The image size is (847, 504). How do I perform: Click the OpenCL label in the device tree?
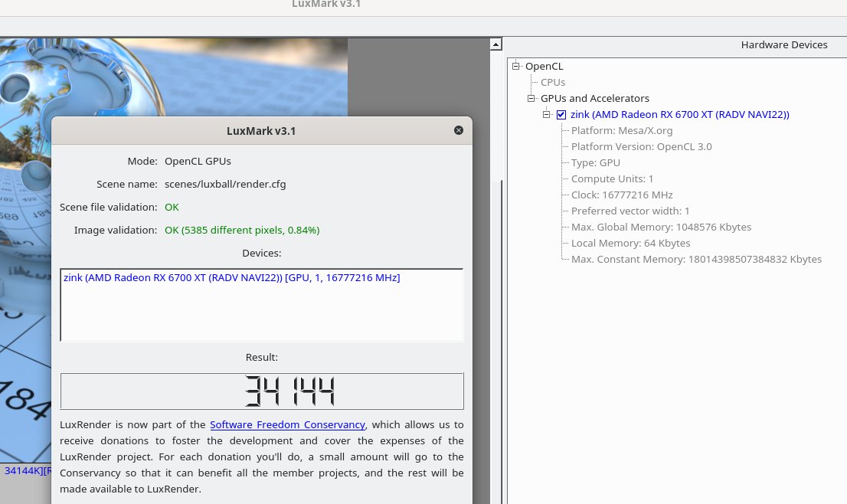tap(544, 67)
